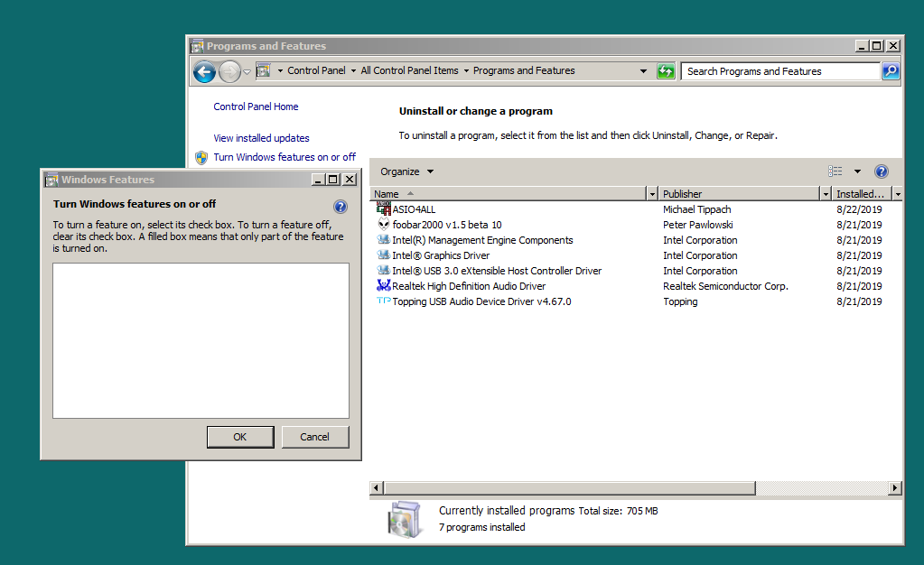Sort the list by Publisher column
This screenshot has height=565, width=924.
pos(738,194)
